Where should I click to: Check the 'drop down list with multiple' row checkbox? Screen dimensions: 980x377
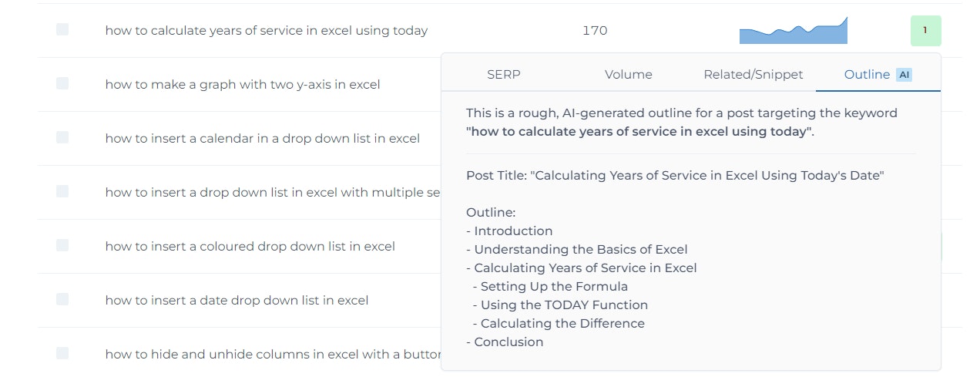tap(62, 191)
